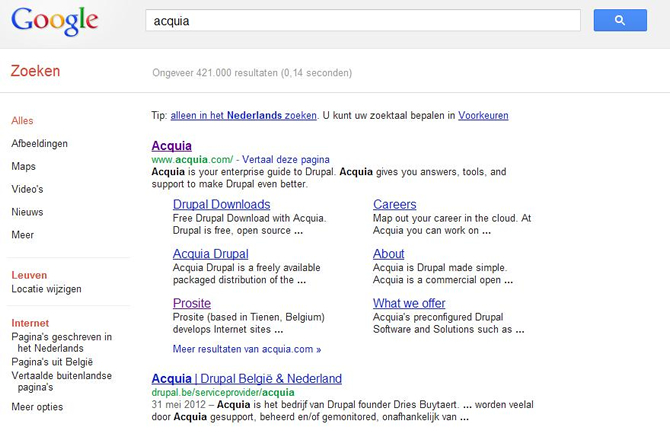This screenshot has height=434, width=670.
Task: Open the Voorkeuren link
Action: tap(483, 115)
